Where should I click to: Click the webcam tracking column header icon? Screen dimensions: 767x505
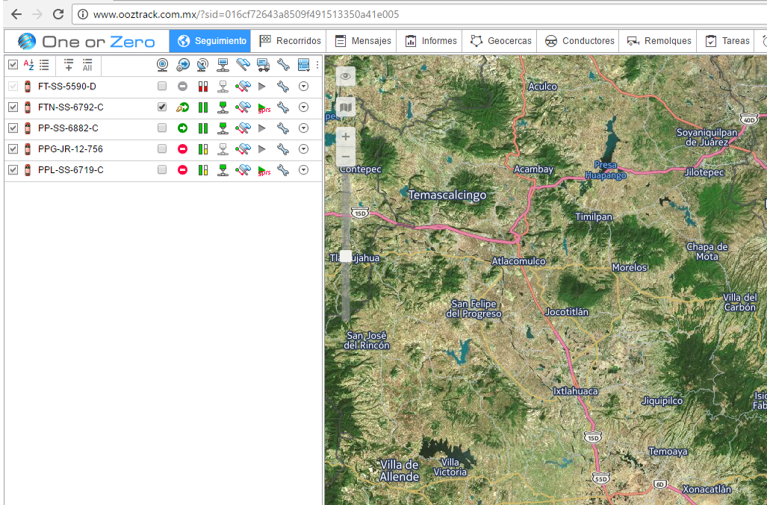162,65
